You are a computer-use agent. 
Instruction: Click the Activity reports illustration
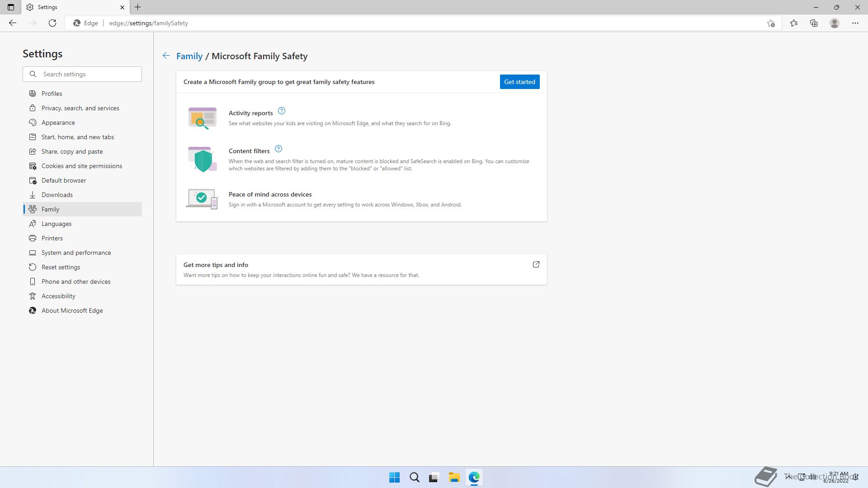click(202, 118)
